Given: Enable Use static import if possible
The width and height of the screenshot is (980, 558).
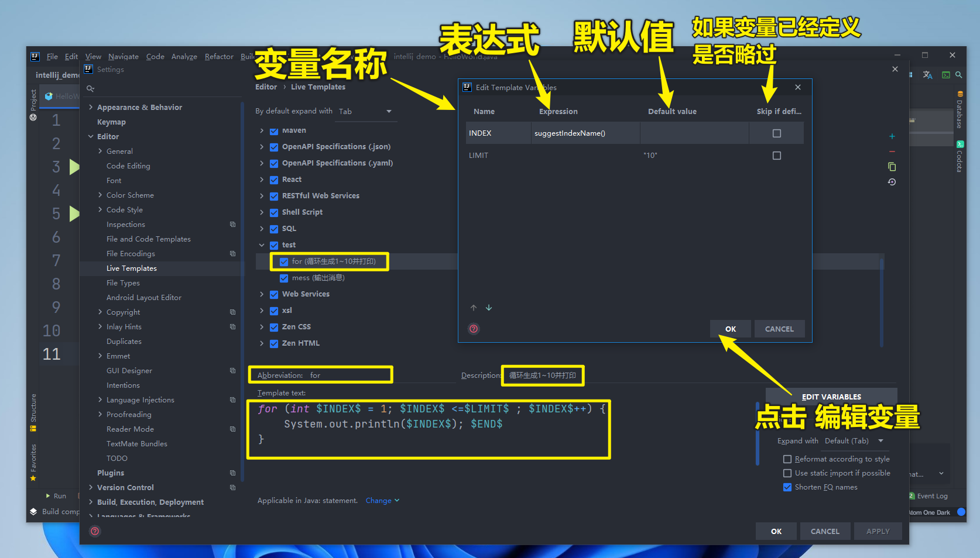Looking at the screenshot, I should pos(787,473).
